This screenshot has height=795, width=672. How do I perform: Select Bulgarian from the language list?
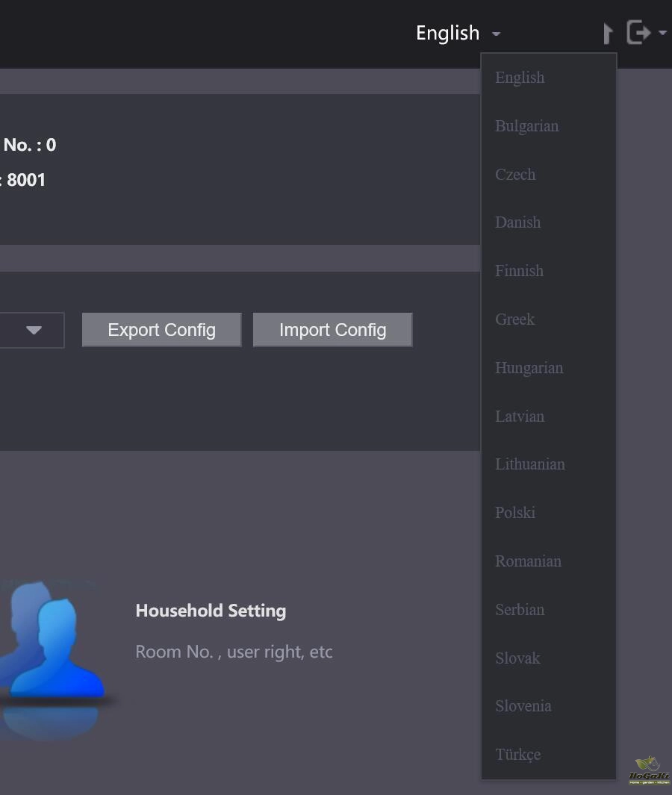[x=526, y=126]
